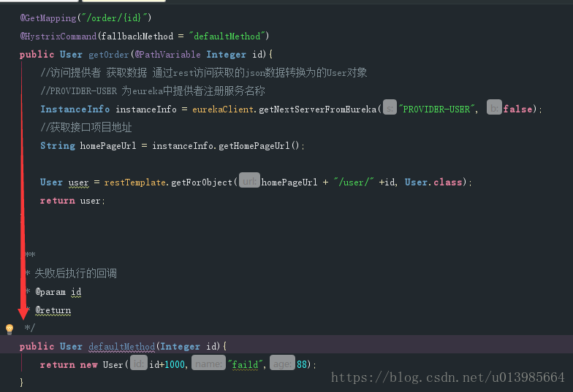Image resolution: width=573 pixels, height=392 pixels.
Task: Click the @PathVariable annotation
Action: click(168, 55)
